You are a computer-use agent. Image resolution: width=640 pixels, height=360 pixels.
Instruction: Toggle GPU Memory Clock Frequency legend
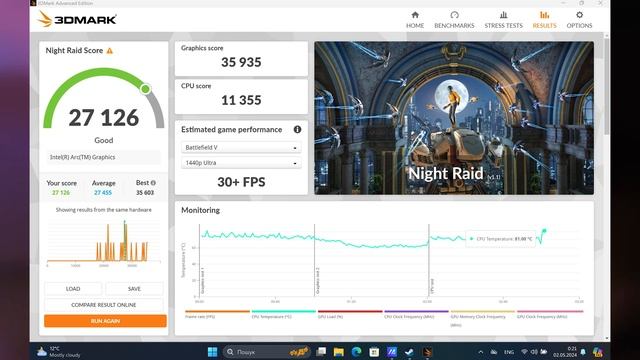[x=482, y=318]
